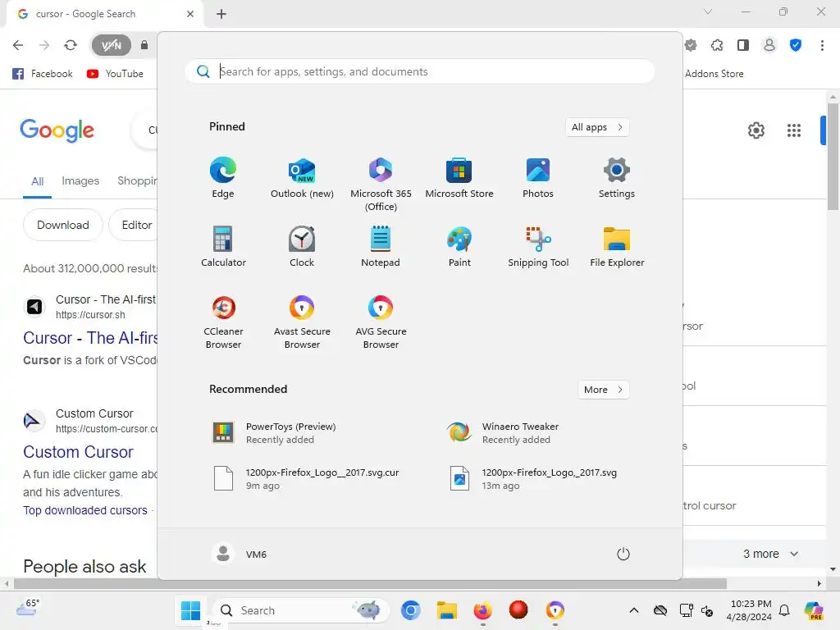Click the Windows Start button on taskbar
Image resolution: width=840 pixels, height=630 pixels.
(x=190, y=610)
